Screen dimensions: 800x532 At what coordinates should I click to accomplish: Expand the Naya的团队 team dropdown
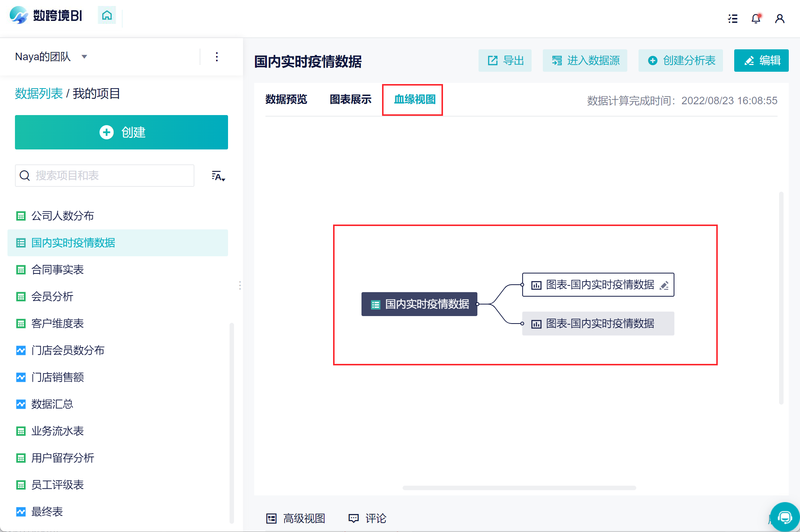[x=84, y=57]
